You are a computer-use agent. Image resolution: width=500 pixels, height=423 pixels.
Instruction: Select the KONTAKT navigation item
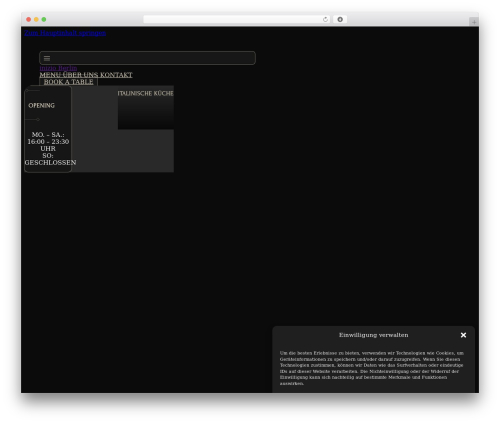tap(116, 75)
